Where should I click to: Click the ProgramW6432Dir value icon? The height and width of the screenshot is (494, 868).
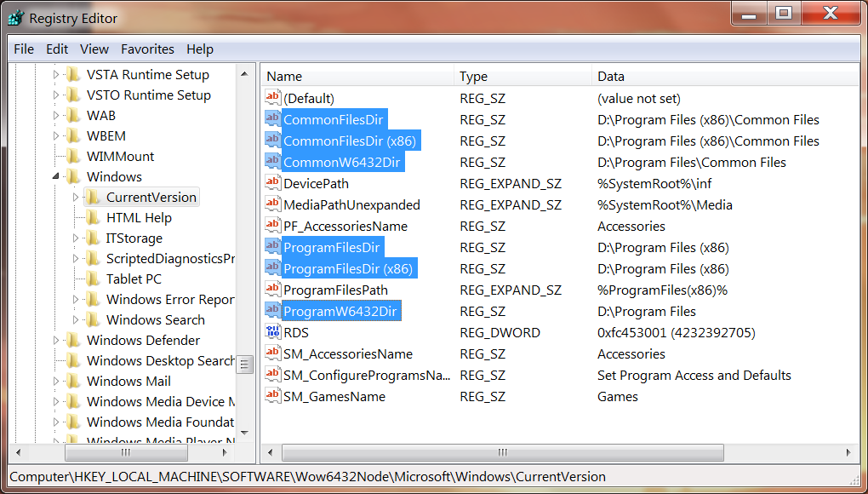click(x=272, y=311)
